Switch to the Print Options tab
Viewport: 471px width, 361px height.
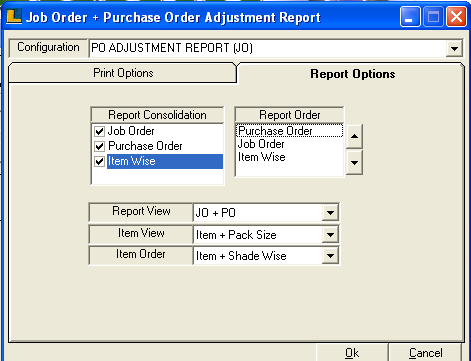[x=123, y=73]
